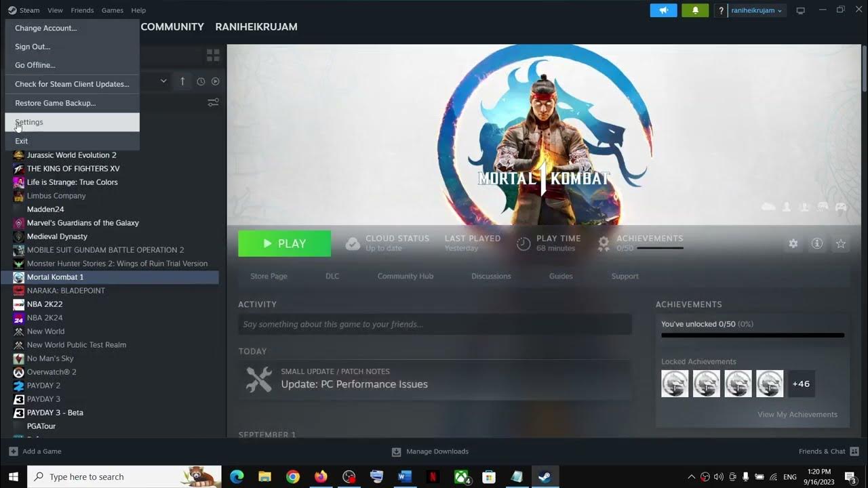The image size is (868, 488).
Task: Click the +46 locked achievements button
Action: 802,384
